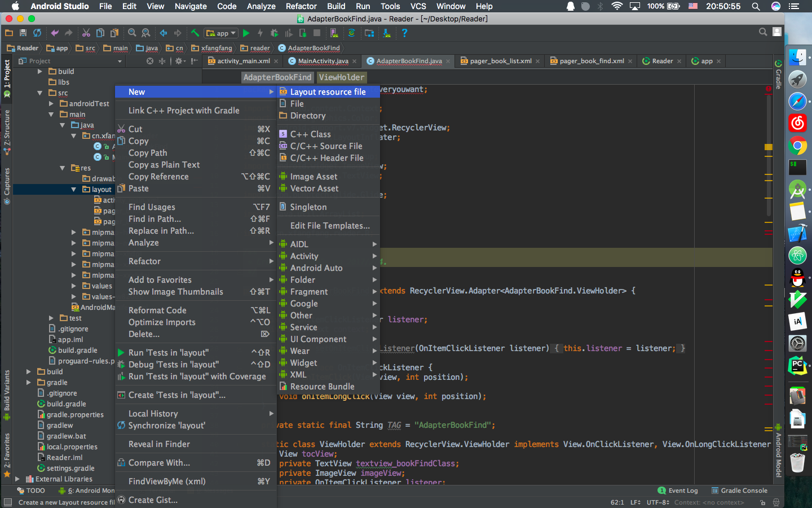This screenshot has height=508, width=812.
Task: Open the Gradle Console button
Action: coord(739,491)
